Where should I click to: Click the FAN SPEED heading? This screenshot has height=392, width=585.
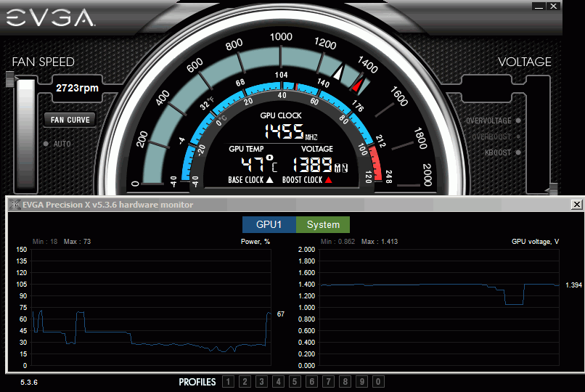(44, 62)
